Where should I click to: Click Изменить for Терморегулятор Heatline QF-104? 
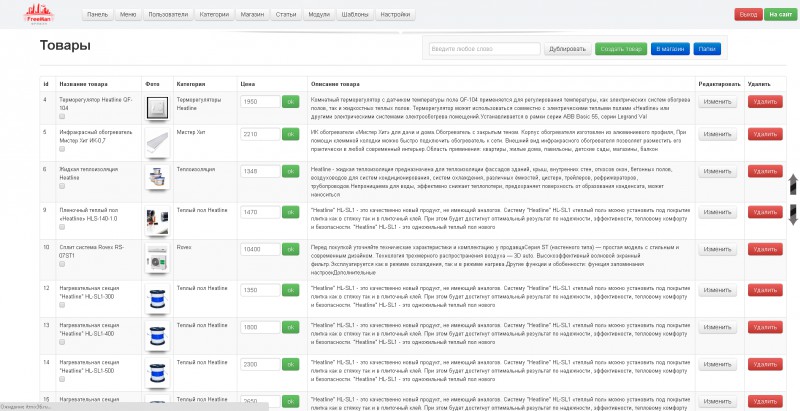click(717, 101)
